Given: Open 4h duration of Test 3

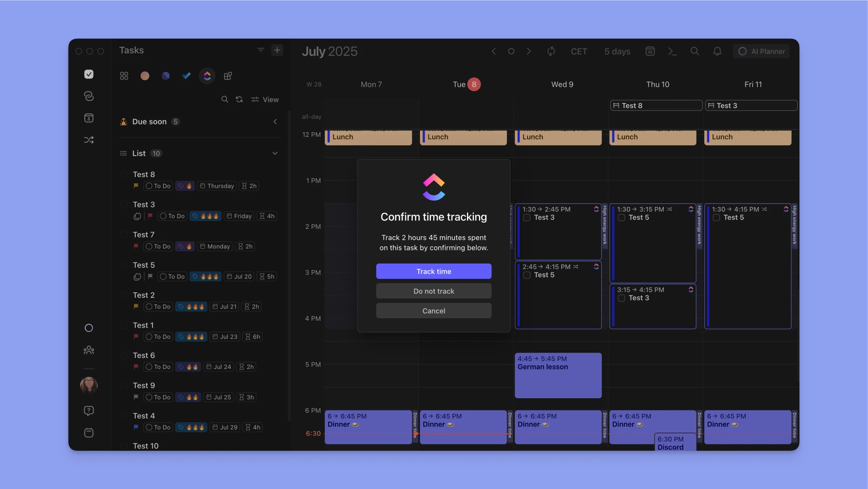Looking at the screenshot, I should click(267, 216).
